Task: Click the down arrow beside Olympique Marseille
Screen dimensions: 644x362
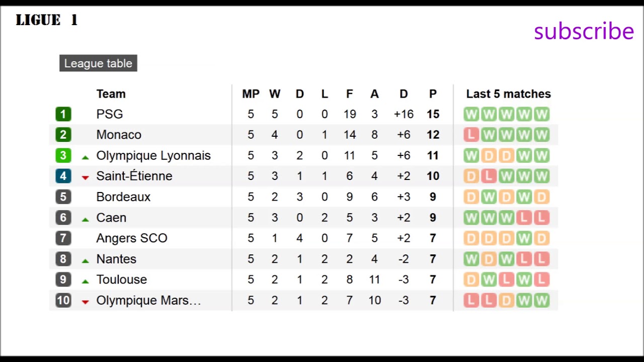Action: pos(85,301)
